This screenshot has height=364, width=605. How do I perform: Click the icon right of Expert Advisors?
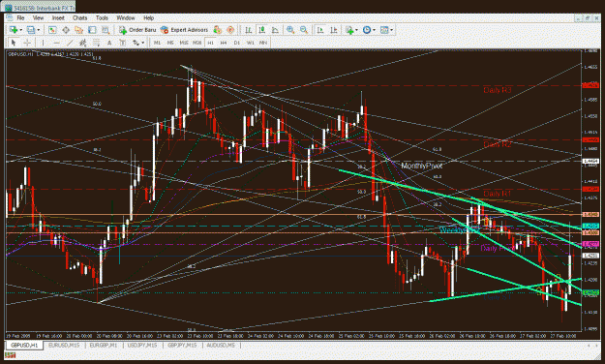(x=217, y=30)
